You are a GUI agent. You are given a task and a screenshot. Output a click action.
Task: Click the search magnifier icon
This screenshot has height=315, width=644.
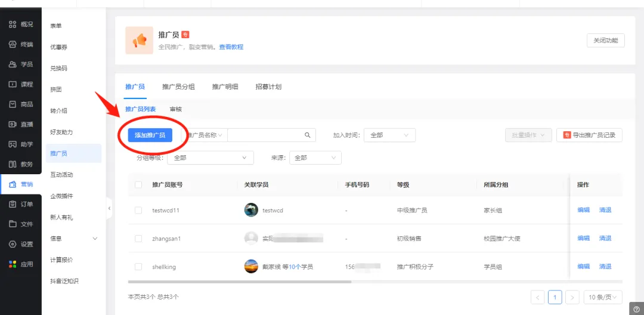pyautogui.click(x=308, y=135)
